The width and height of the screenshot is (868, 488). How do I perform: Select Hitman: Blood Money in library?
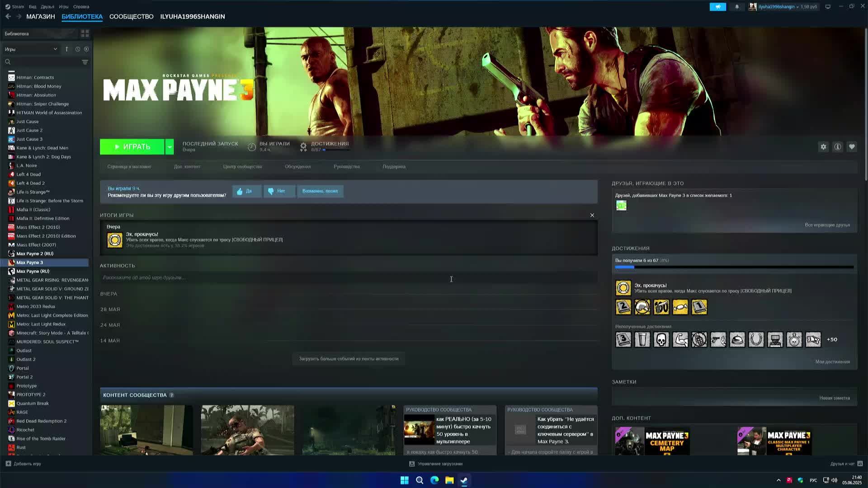click(x=39, y=86)
